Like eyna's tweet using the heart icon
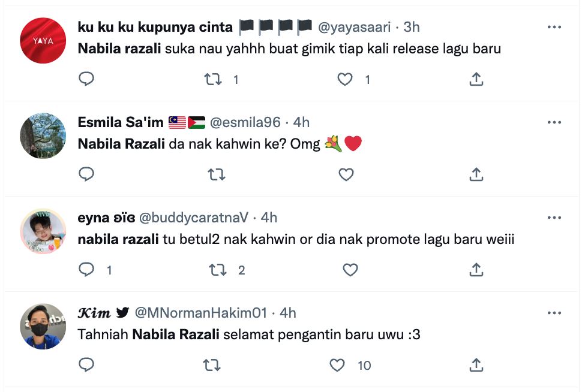This screenshot has height=392, width=582. click(350, 270)
